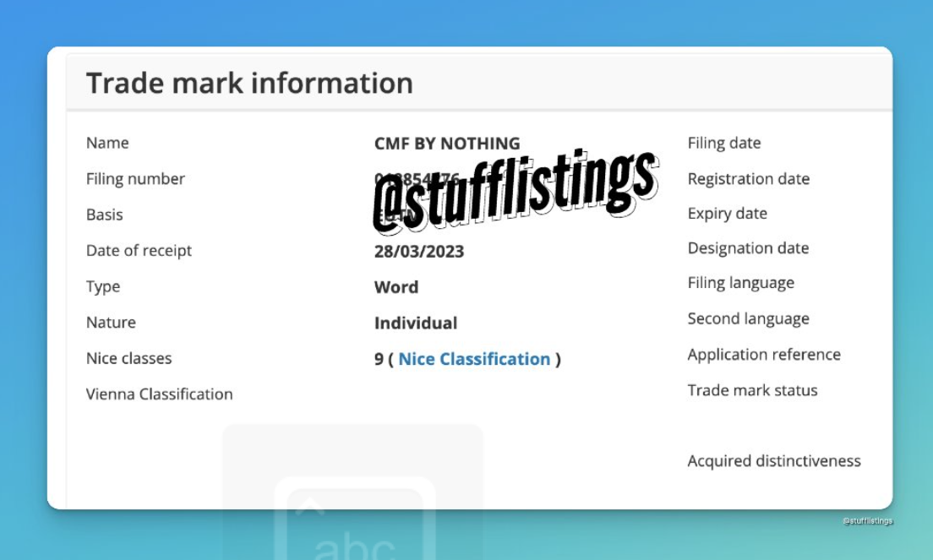Click the Trade mark status label
933x560 pixels.
(752, 390)
